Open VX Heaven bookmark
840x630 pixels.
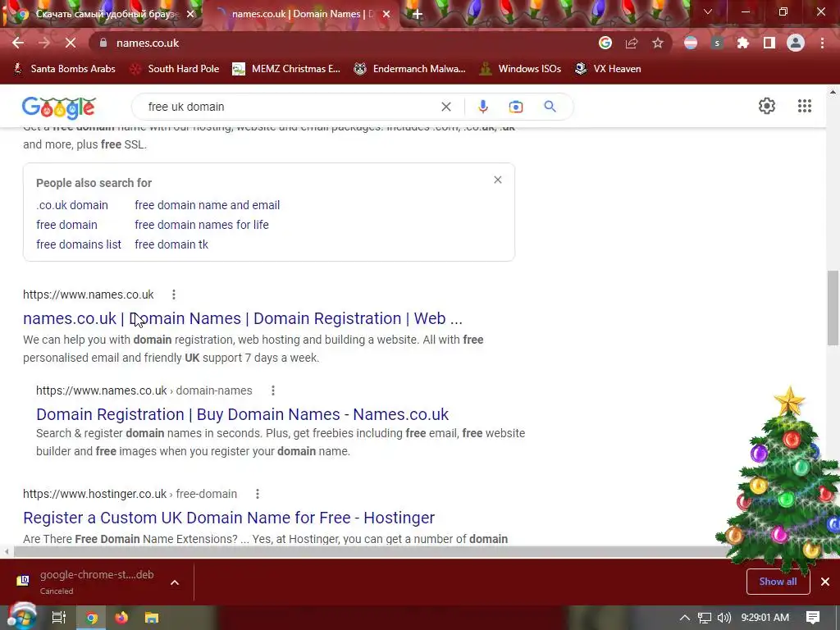coord(608,69)
